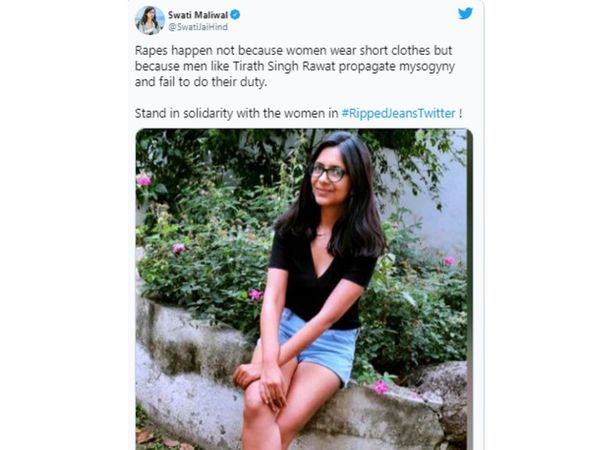Click the Swati Maliwal display name

(x=198, y=15)
